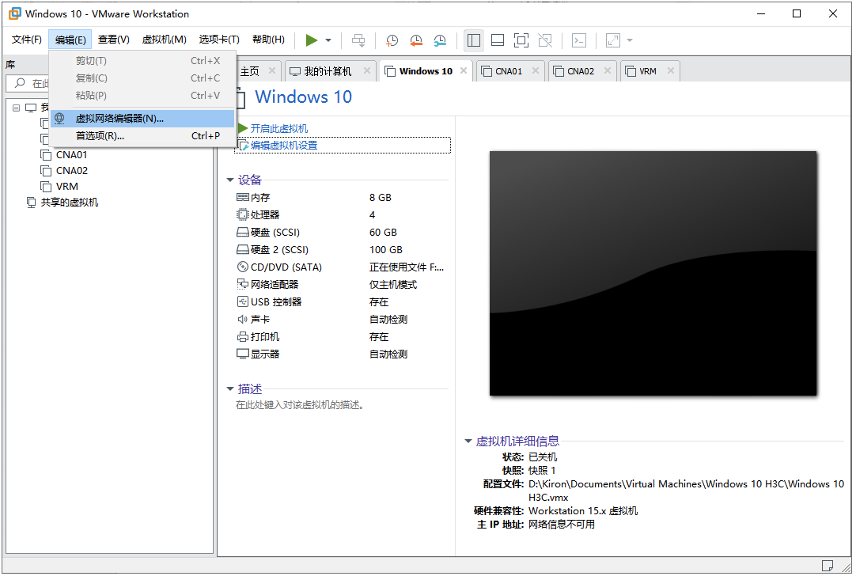Image resolution: width=856 pixels, height=576 pixels.
Task: Switch to the CNA01 tab
Action: pyautogui.click(x=508, y=72)
